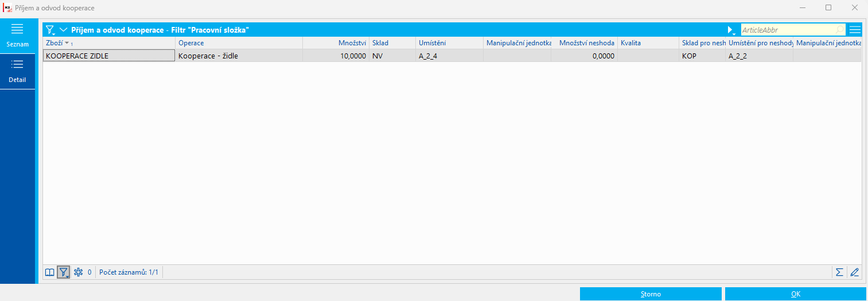
Task: Sort by the Zboží column header
Action: coord(109,43)
